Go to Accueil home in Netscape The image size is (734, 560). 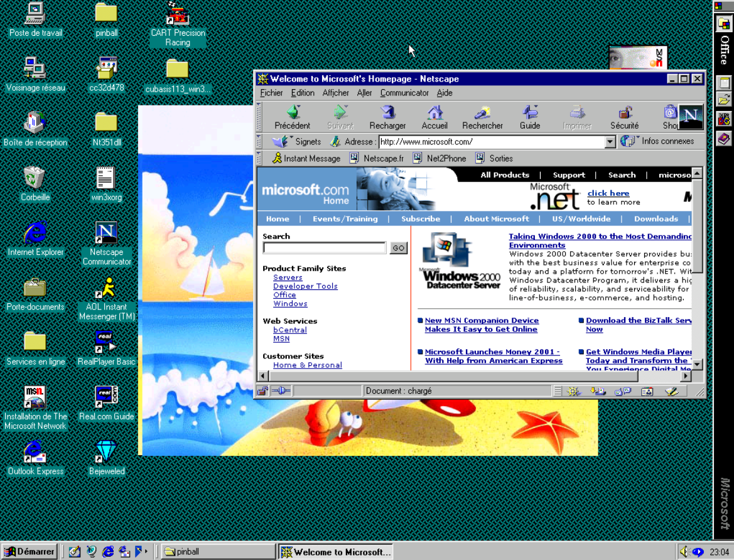(434, 117)
